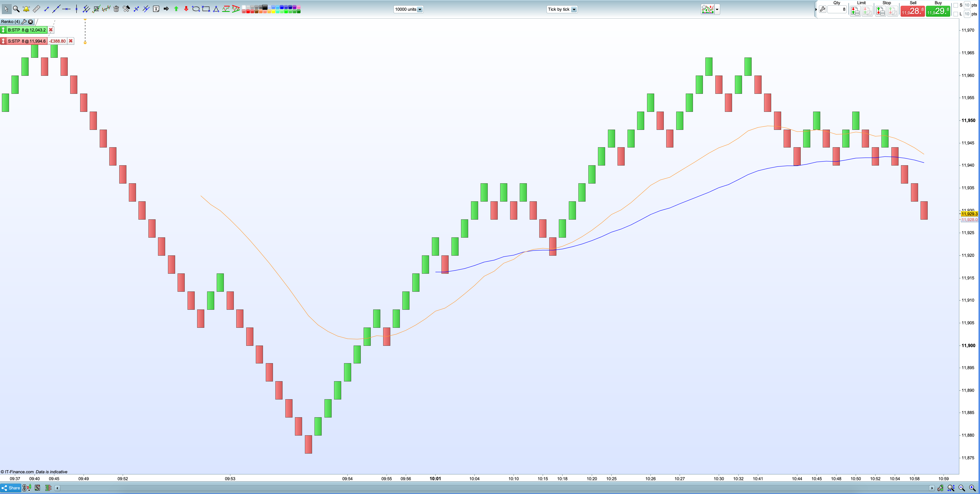Tick the L limit points checkbox
The width and height of the screenshot is (980, 494).
pyautogui.click(x=956, y=14)
